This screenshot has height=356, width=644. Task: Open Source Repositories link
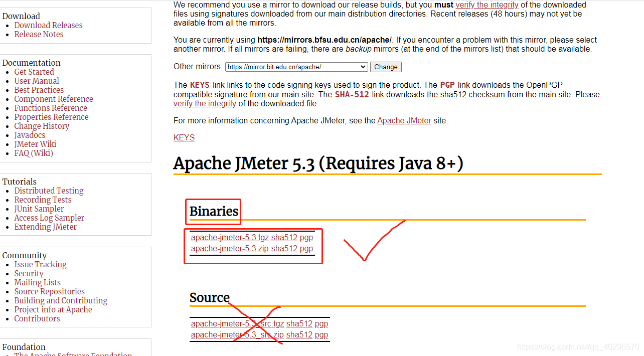pos(49,291)
